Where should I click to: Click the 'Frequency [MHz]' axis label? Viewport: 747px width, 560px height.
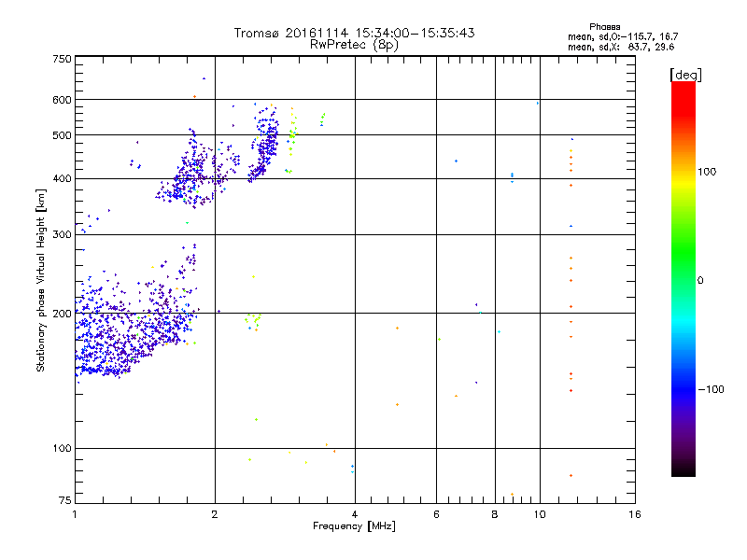[x=354, y=526]
